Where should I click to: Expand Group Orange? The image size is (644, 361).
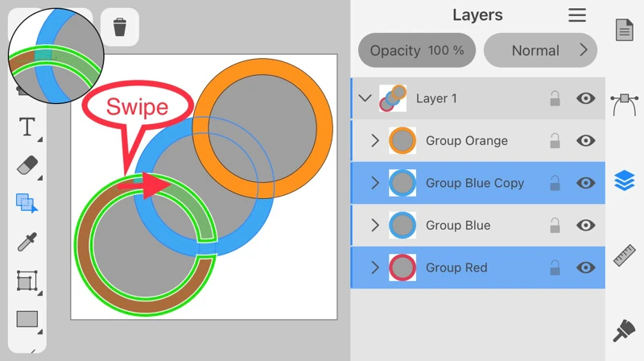[x=375, y=141]
